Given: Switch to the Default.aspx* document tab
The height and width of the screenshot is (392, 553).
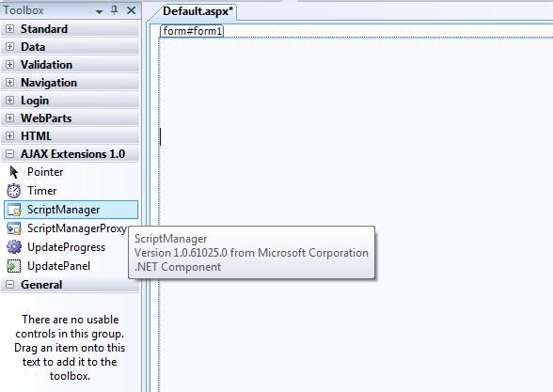Looking at the screenshot, I should coord(197,11).
